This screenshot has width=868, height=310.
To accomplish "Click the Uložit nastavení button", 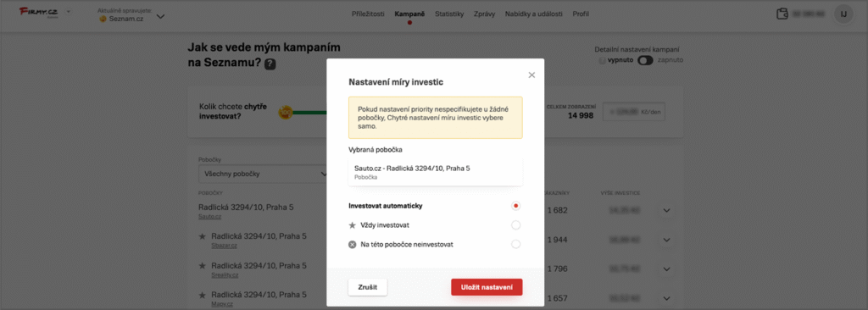I will coord(487,287).
